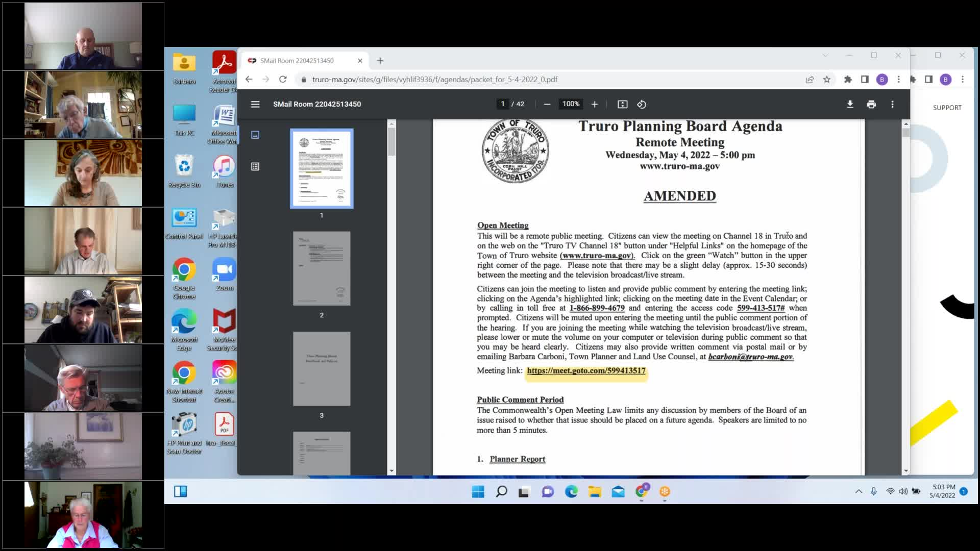This screenshot has width=980, height=551.
Task: Expand hidden system tray icons
Action: [859, 491]
